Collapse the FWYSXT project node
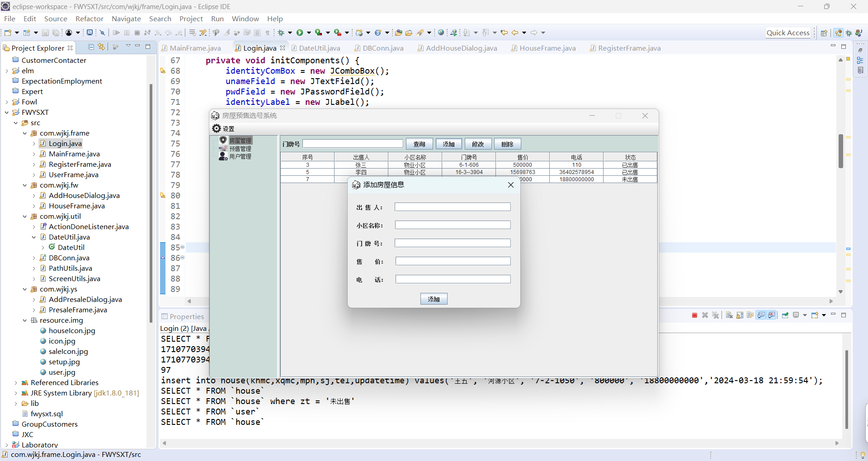Viewport: 868px width, 461px height. tap(7, 112)
